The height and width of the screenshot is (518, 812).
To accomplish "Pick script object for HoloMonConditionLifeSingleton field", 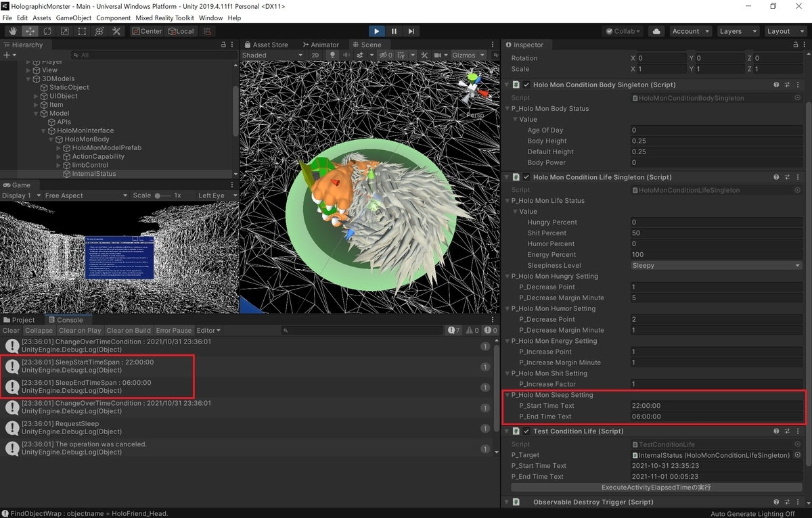I will 798,190.
